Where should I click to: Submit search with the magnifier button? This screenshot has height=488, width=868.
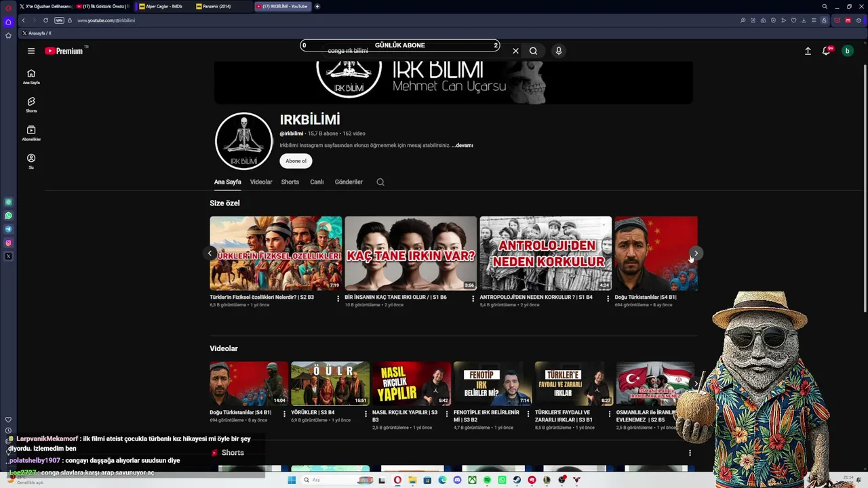(534, 51)
